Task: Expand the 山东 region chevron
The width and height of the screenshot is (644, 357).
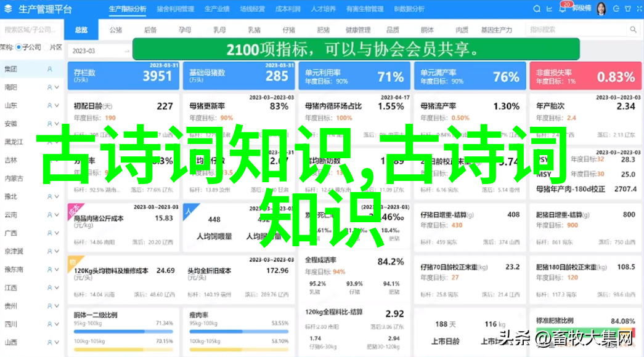Action: [57, 105]
